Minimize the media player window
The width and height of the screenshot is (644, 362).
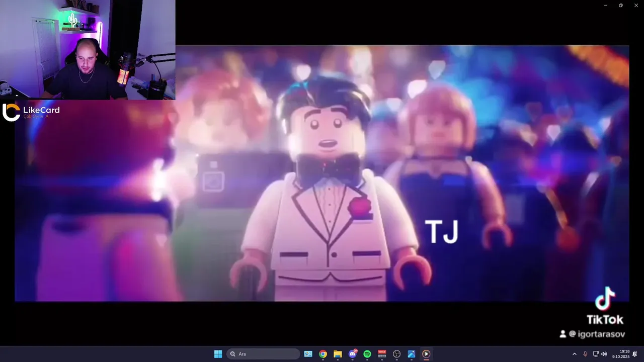pyautogui.click(x=605, y=5)
